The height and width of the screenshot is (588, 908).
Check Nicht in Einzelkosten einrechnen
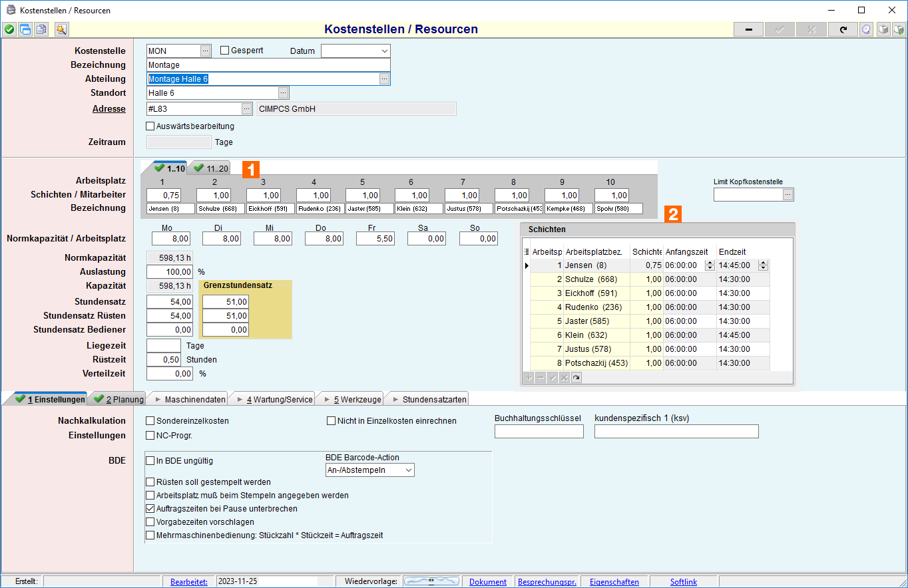click(331, 420)
